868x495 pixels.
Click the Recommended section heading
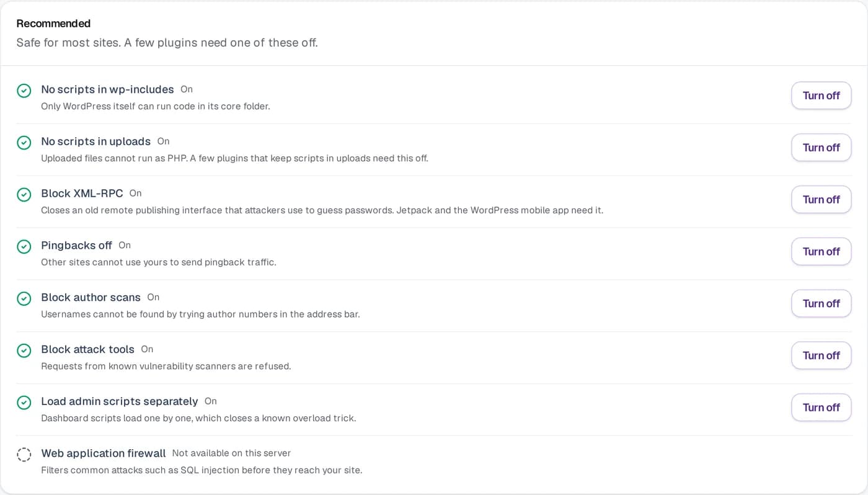(53, 24)
